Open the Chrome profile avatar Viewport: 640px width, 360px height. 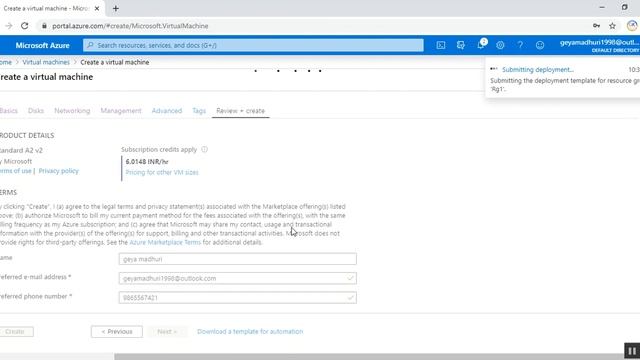coord(632,26)
